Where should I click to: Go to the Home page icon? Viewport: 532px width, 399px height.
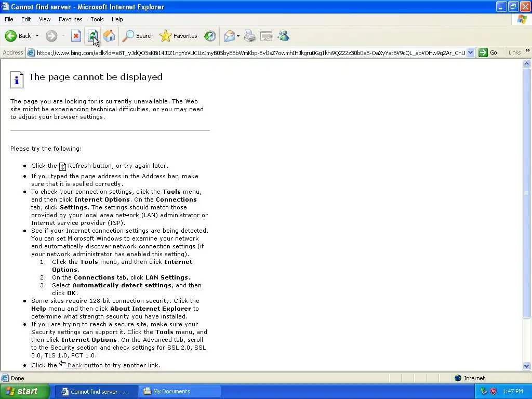pos(109,36)
